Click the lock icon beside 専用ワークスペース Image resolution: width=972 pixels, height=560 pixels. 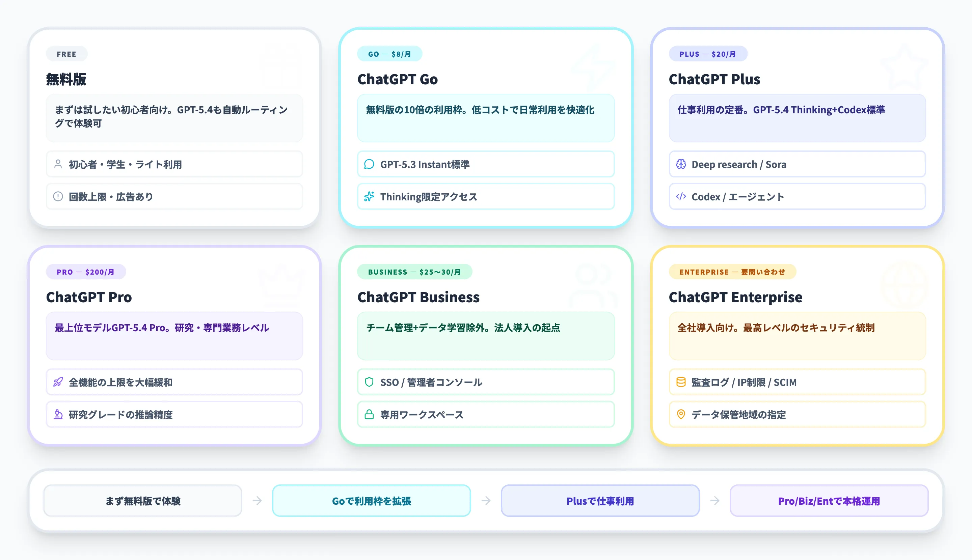click(370, 415)
